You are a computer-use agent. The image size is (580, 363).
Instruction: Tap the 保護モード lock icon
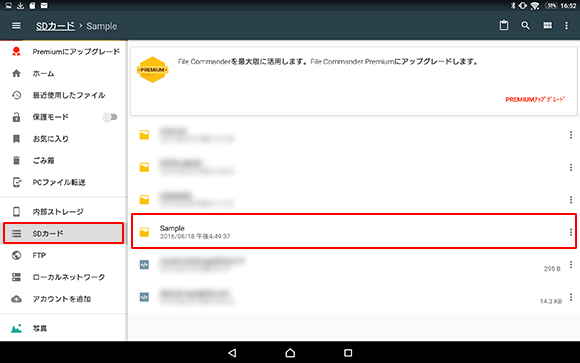(16, 117)
